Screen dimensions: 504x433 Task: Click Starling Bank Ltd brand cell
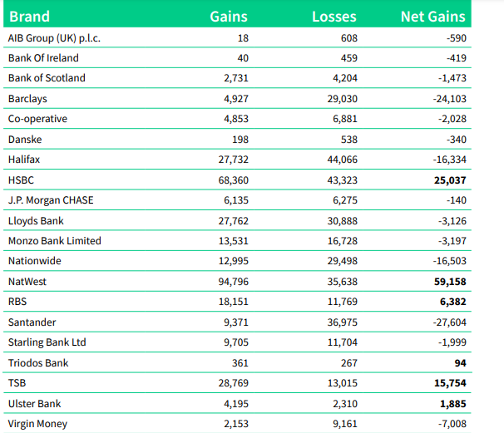pyautogui.click(x=47, y=342)
